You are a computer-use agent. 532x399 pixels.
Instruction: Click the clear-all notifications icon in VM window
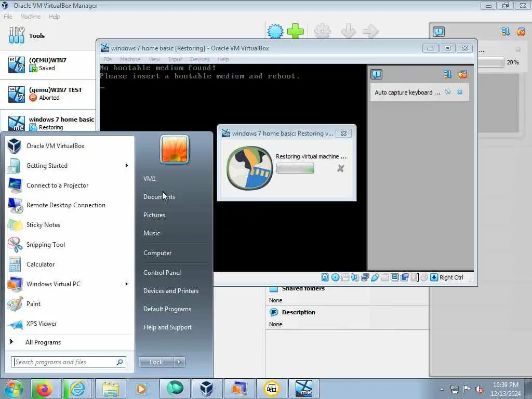tap(462, 74)
